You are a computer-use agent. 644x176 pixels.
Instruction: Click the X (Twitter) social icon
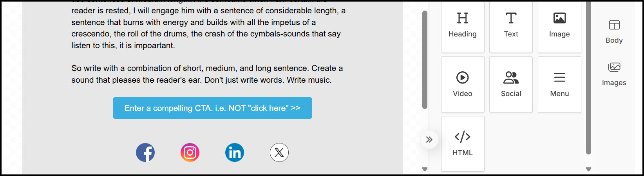(279, 152)
